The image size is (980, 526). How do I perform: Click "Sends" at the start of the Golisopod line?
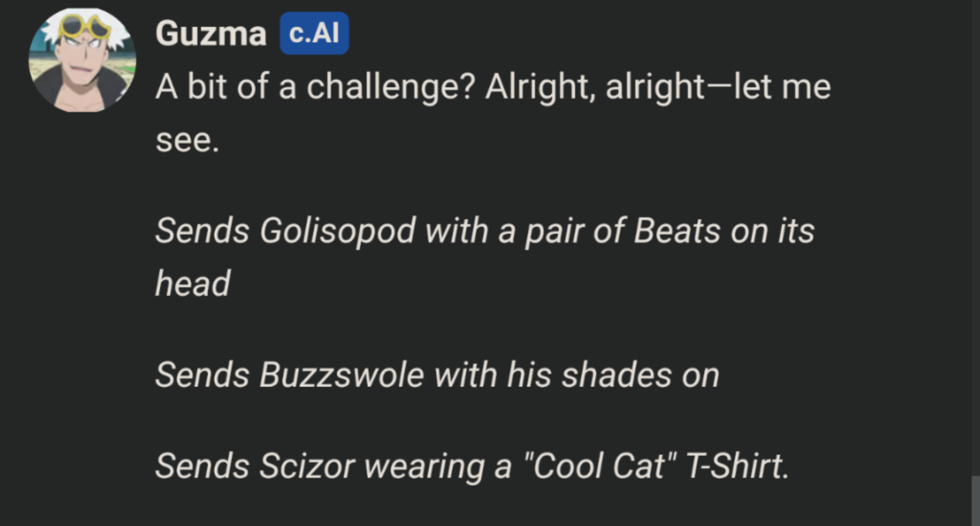click(202, 231)
